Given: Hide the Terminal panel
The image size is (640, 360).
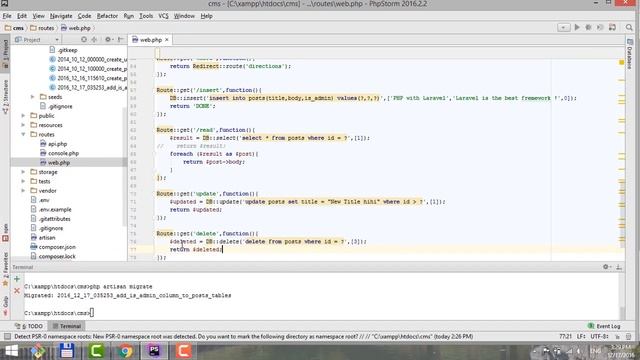Looking at the screenshot, I should [x=619, y=267].
